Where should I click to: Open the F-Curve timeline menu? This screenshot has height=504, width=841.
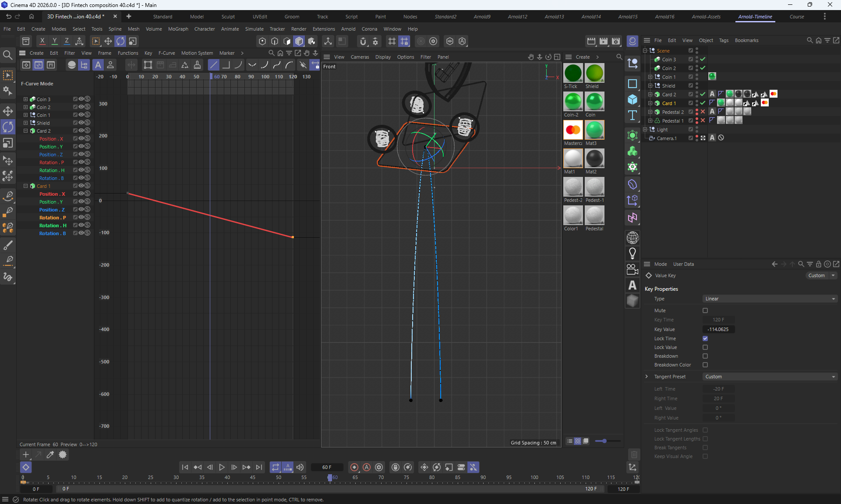pyautogui.click(x=166, y=53)
